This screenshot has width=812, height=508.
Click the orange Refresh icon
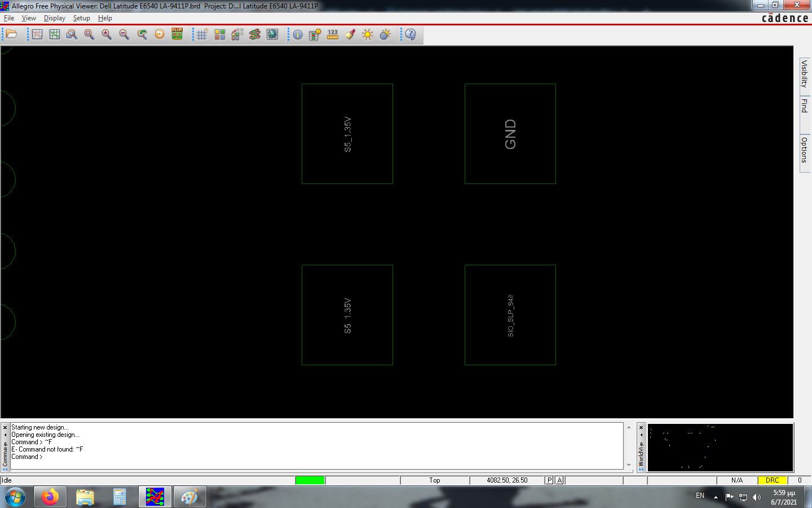coord(160,34)
